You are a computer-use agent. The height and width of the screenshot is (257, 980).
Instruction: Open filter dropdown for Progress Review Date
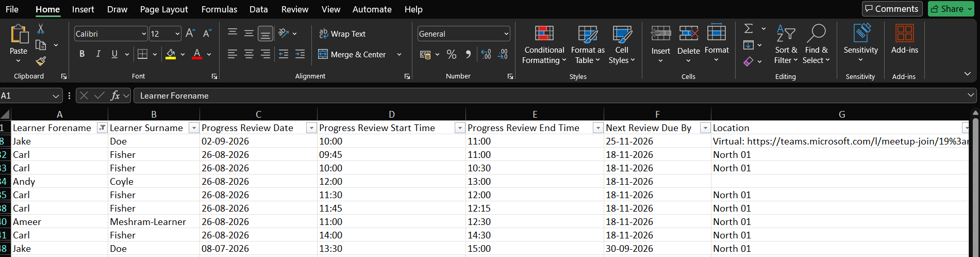(x=311, y=128)
